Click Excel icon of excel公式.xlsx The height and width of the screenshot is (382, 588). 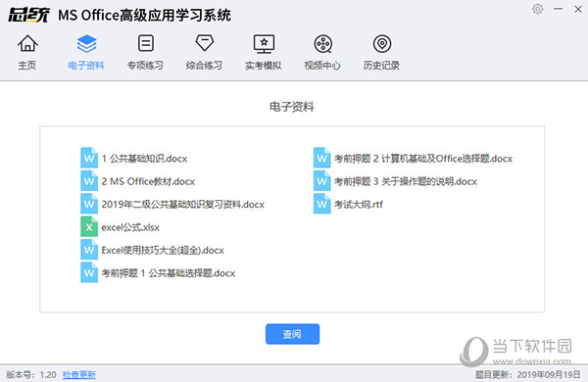coord(89,226)
